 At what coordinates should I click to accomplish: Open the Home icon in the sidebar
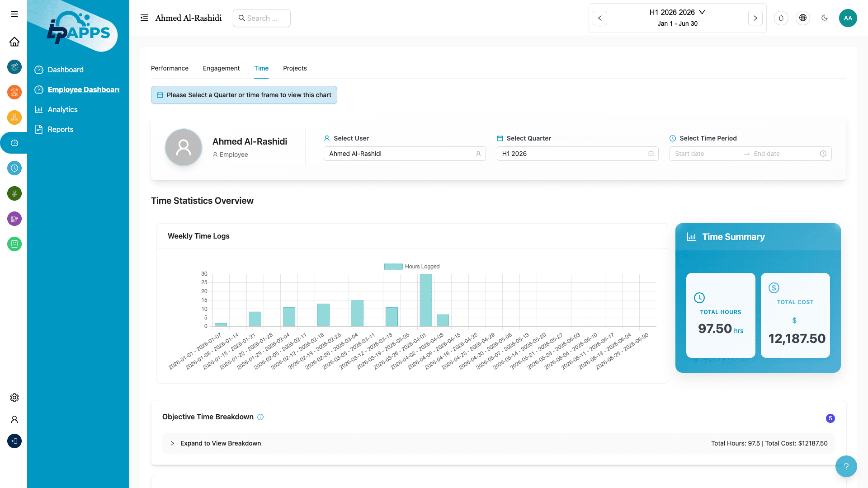14,42
